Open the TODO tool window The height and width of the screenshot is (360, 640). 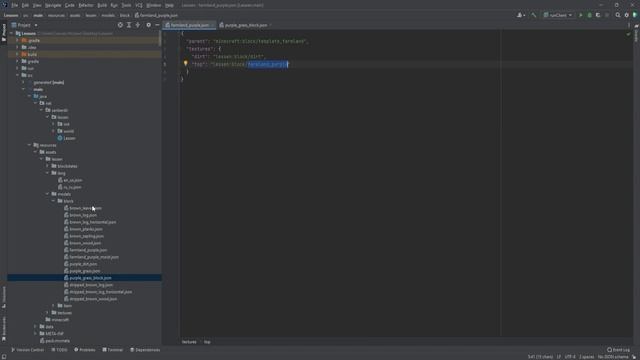click(x=60, y=350)
